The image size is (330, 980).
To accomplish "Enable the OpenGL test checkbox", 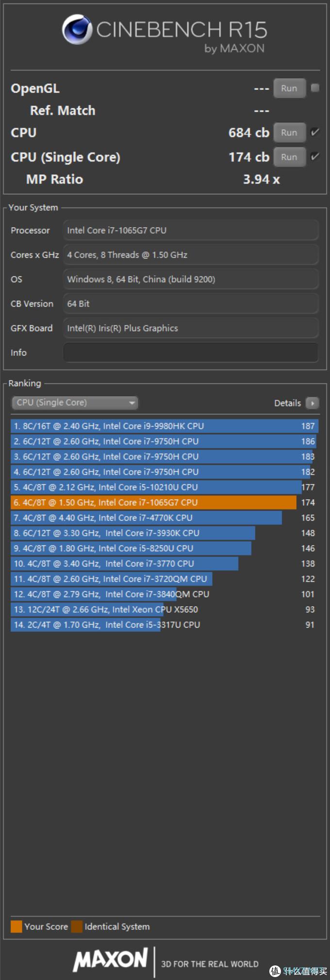I will coord(315,88).
